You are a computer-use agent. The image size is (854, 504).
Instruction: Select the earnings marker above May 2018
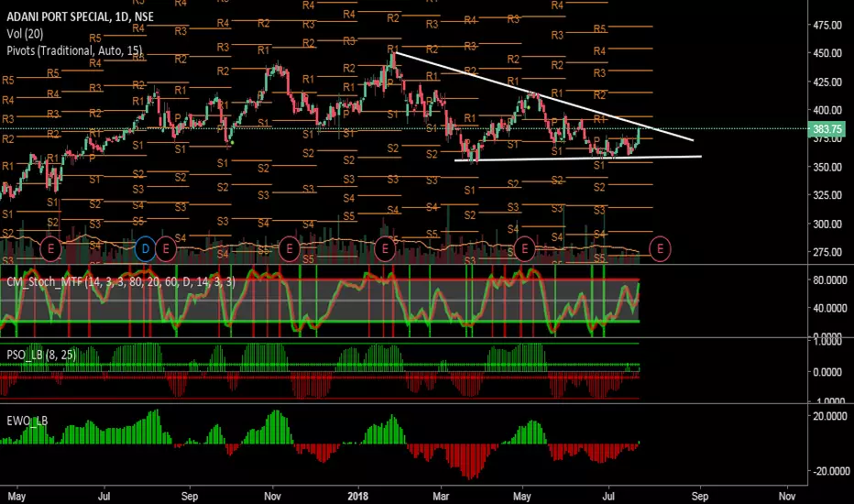coord(524,249)
